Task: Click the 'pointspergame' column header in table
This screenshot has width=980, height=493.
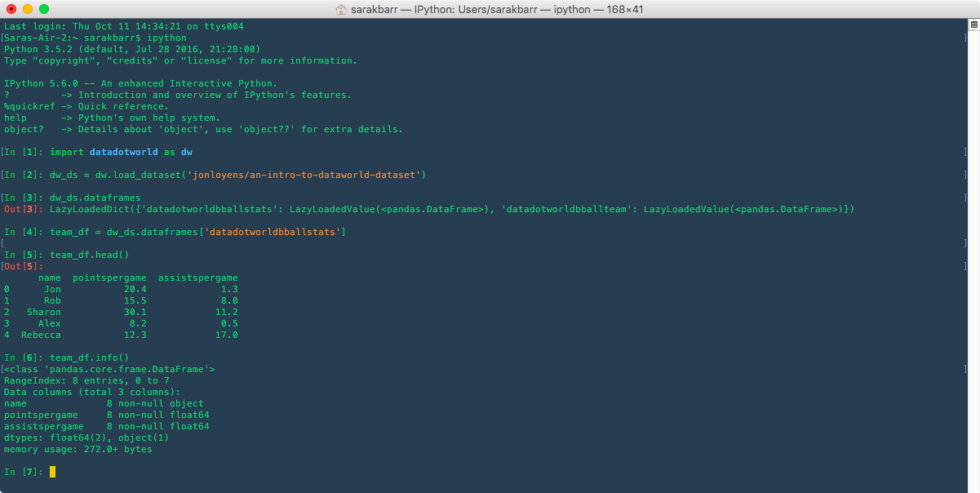Action: point(109,278)
